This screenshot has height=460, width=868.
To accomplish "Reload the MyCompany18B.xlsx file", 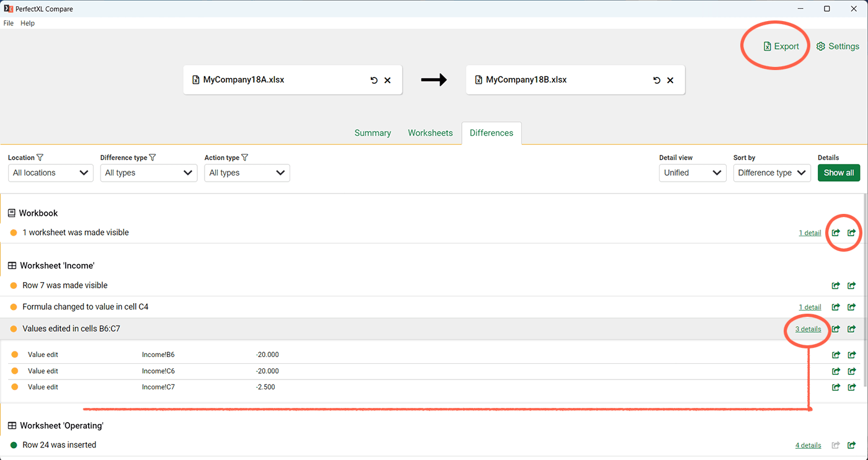I will (x=656, y=79).
